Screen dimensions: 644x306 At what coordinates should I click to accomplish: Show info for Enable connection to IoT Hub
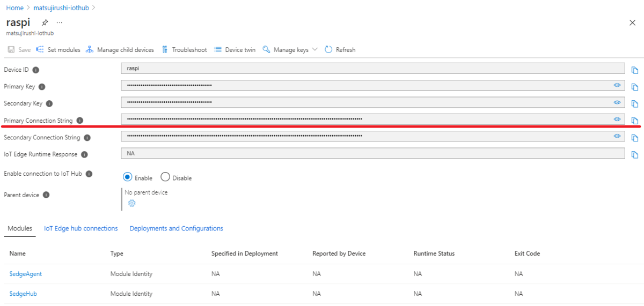click(89, 174)
